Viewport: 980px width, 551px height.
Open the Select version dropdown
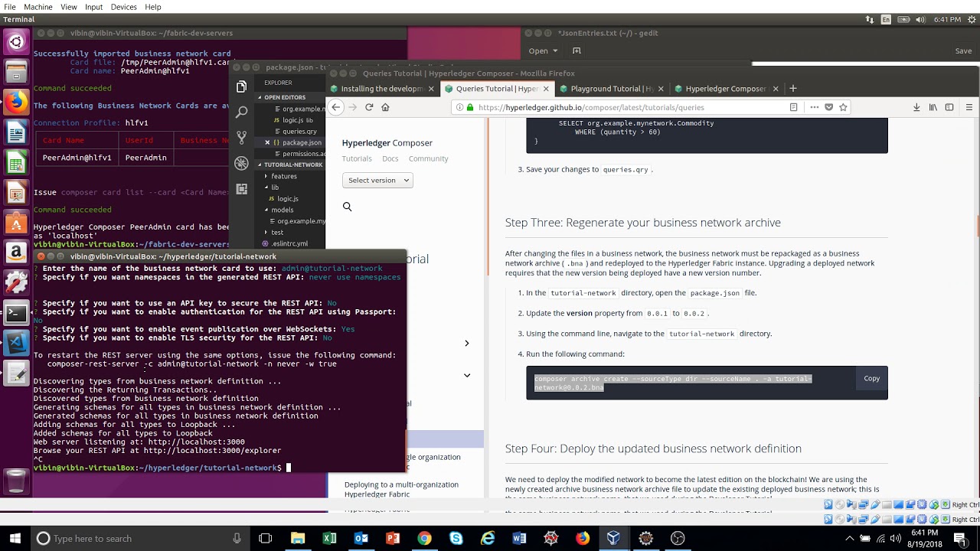(x=377, y=180)
